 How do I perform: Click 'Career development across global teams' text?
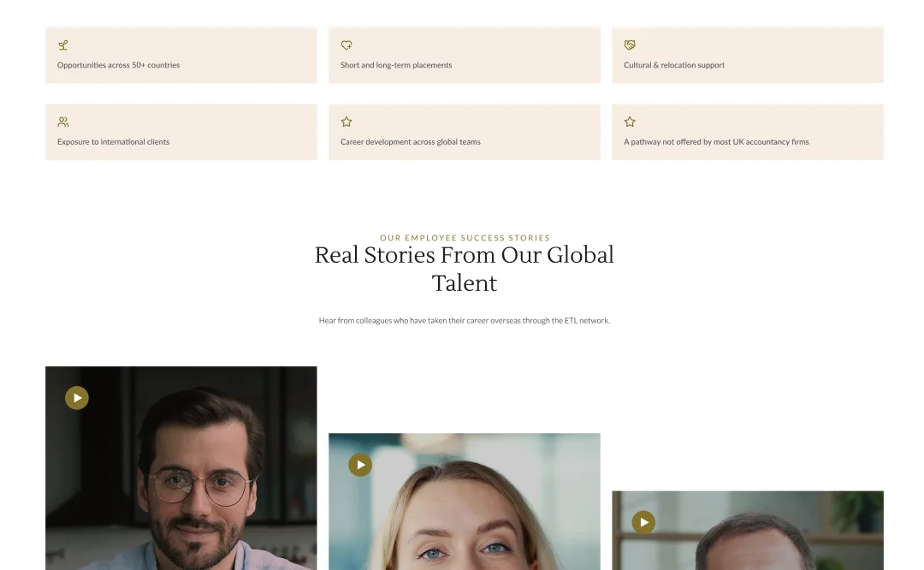411,142
